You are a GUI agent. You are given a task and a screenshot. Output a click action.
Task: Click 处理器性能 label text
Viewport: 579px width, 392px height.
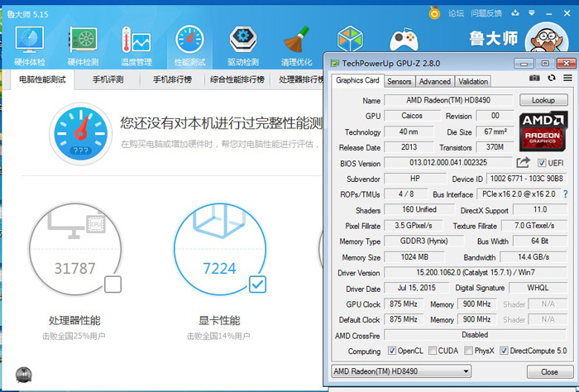tap(74, 320)
